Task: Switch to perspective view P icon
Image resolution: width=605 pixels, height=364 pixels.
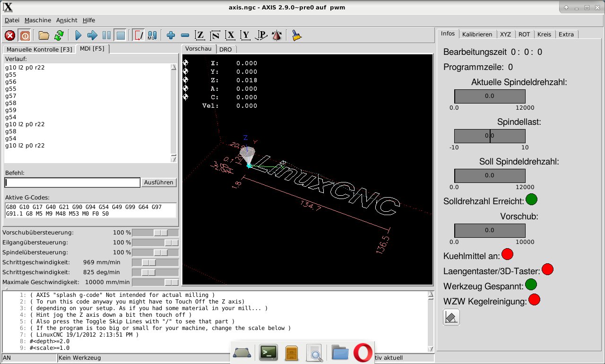Action: [261, 35]
